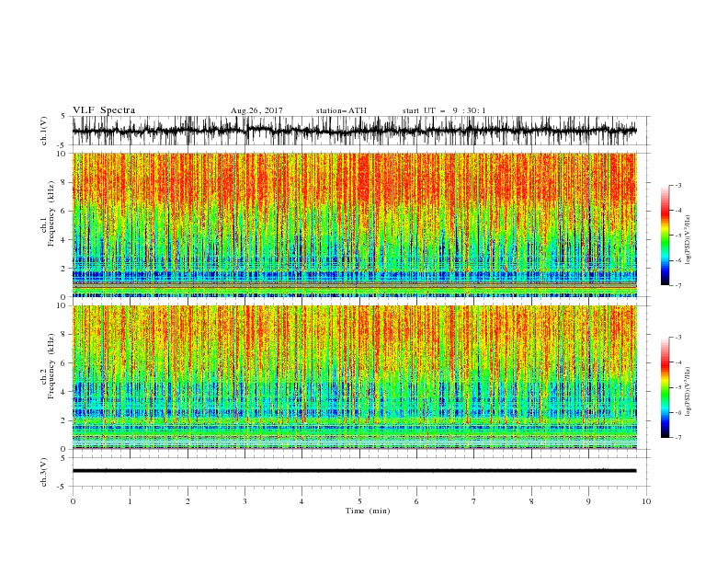Click the '8' kHz tick on ch.2 frequency axis
This screenshot has width=728, height=563.
(x=63, y=335)
